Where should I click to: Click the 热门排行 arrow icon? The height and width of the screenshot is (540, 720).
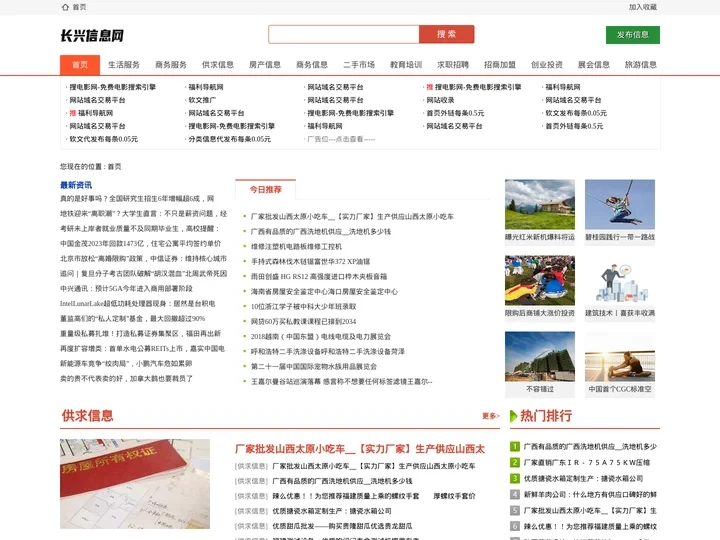pyautogui.click(x=514, y=416)
